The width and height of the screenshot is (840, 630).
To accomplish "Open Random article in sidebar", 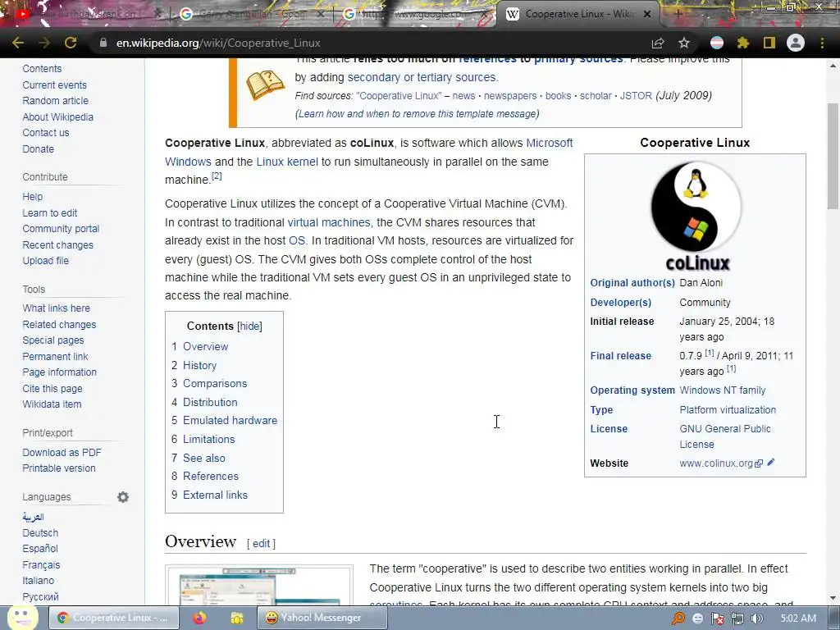I will pos(55,101).
